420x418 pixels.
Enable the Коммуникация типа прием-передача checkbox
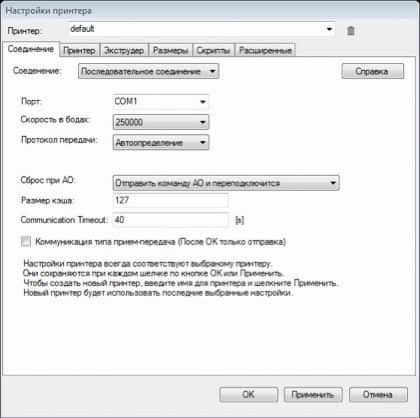point(26,242)
